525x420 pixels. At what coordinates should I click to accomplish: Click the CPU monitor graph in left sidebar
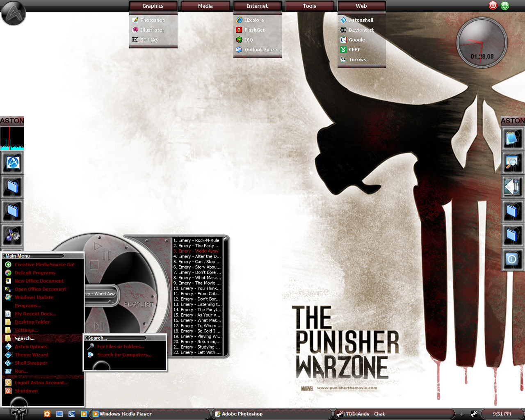pos(12,138)
